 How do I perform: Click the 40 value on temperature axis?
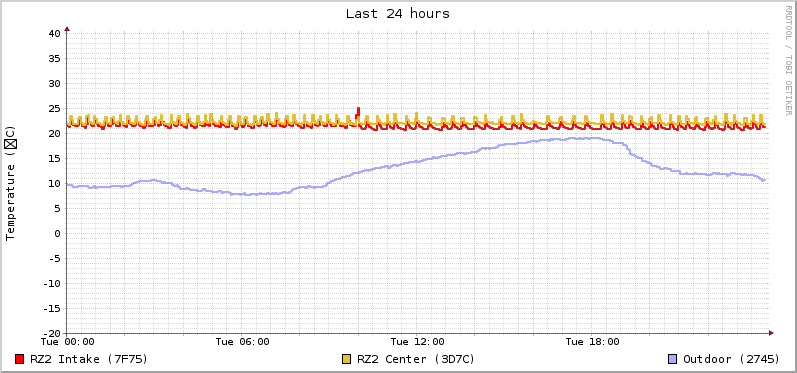[x=54, y=34]
